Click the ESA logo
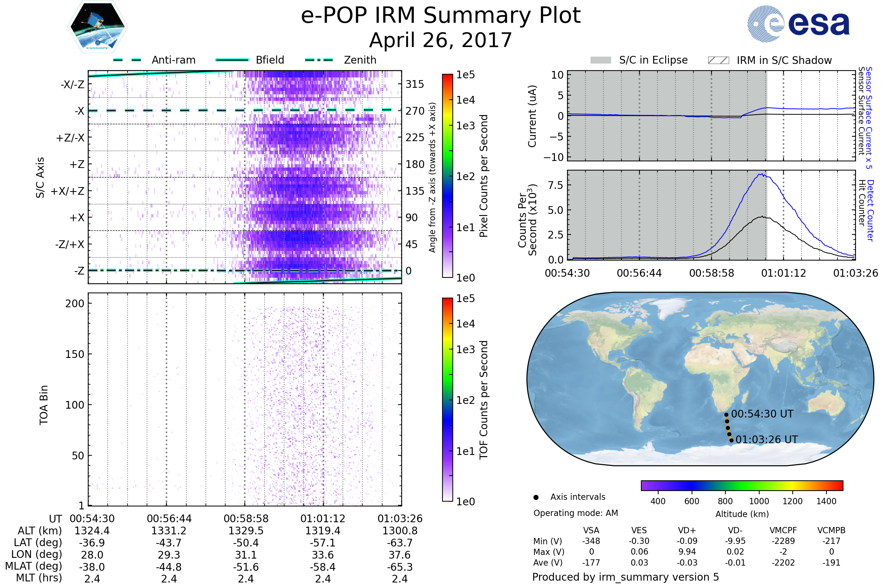 click(798, 24)
